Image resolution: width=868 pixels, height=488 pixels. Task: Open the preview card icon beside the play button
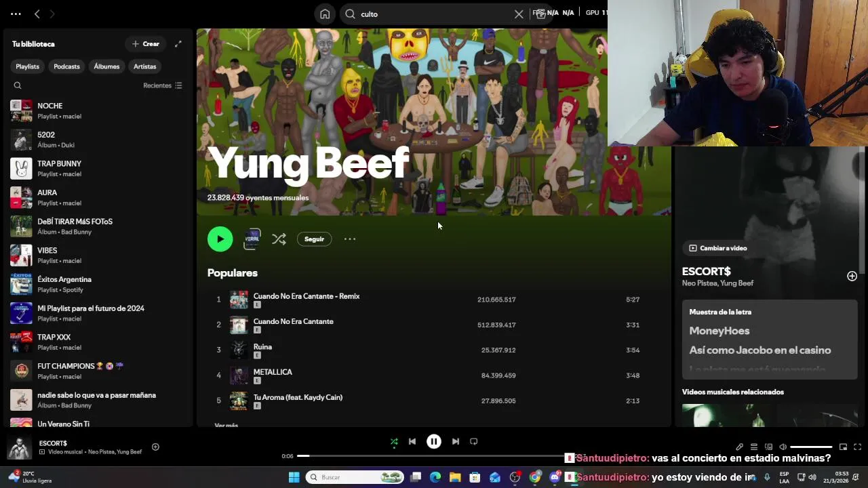point(252,239)
